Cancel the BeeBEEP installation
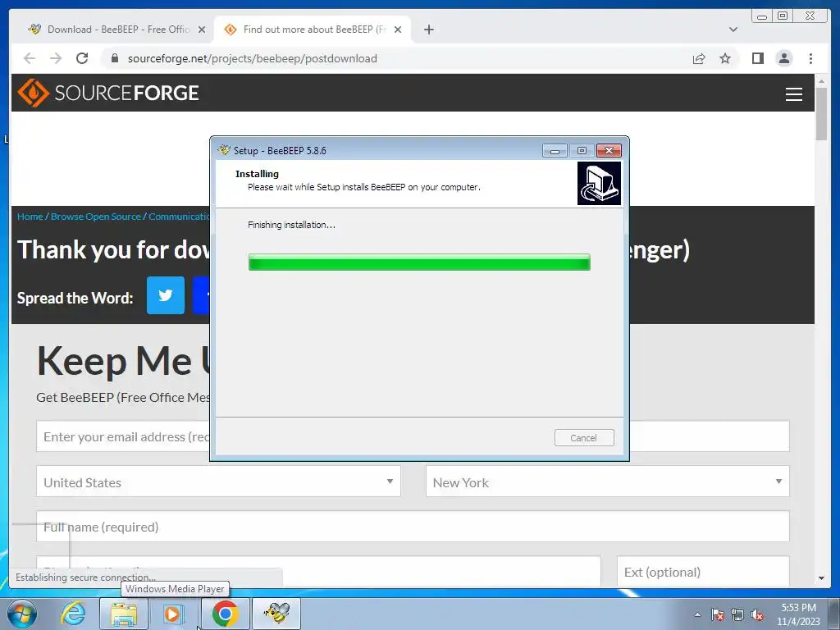840x630 pixels. click(584, 438)
